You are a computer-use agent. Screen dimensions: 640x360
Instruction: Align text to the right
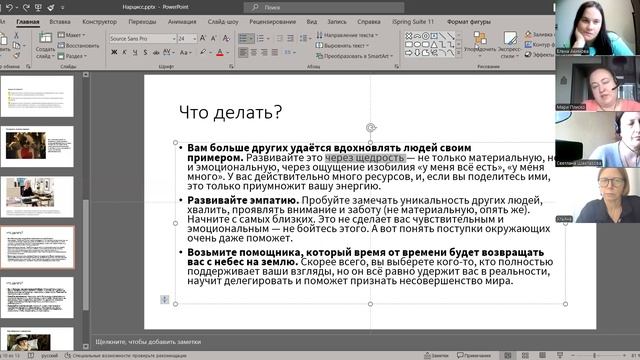point(264,52)
